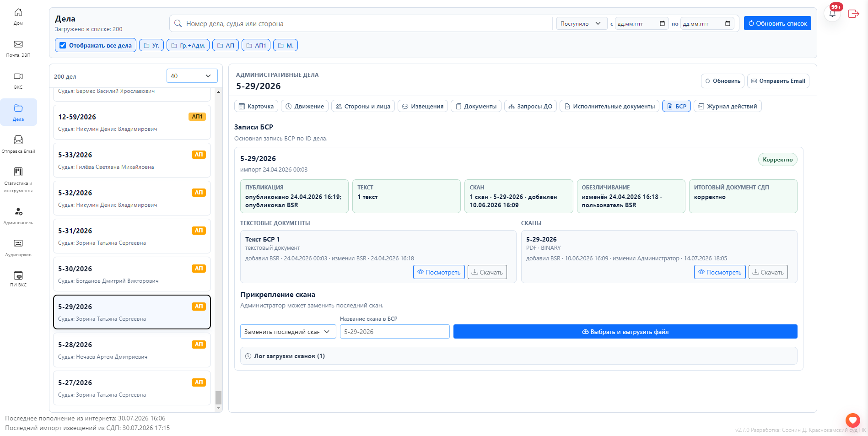Open the ПИ ВКС sidebar item
The width and height of the screenshot is (868, 436).
click(18, 279)
